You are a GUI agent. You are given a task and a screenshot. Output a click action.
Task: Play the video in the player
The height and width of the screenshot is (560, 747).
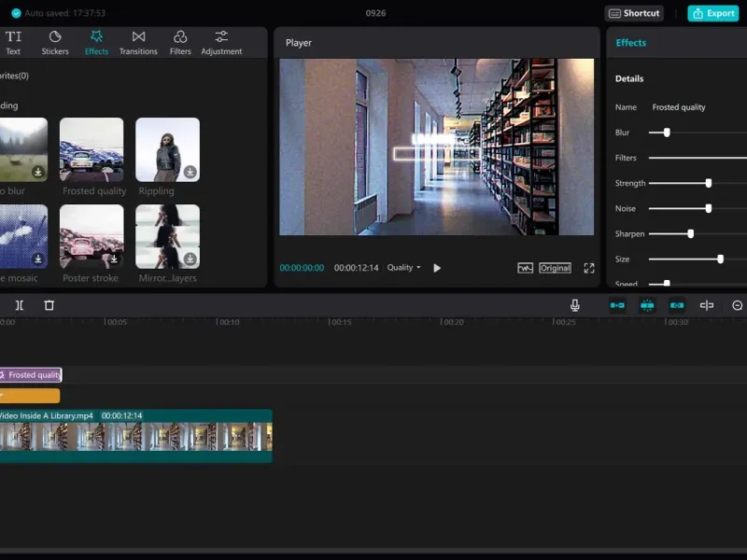[437, 268]
